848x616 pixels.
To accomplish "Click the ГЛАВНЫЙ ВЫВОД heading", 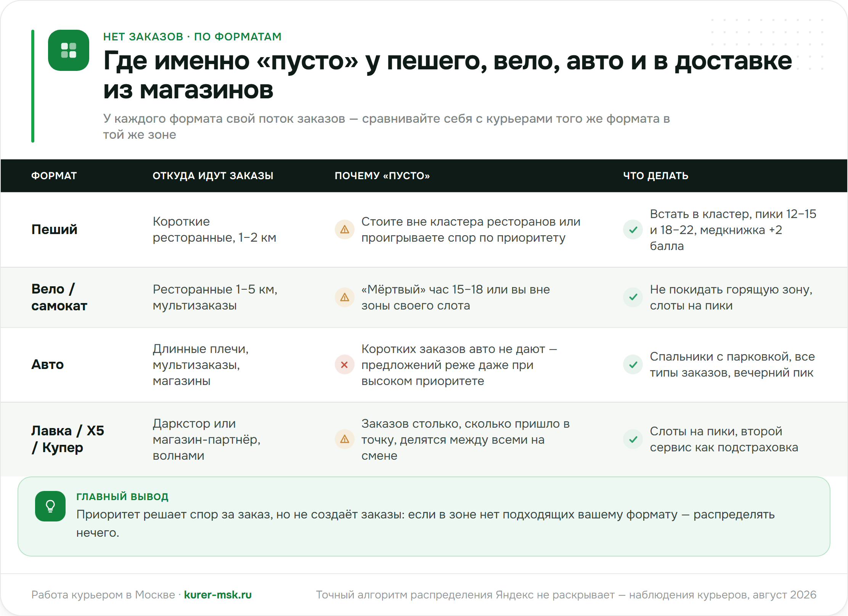I will point(122,497).
